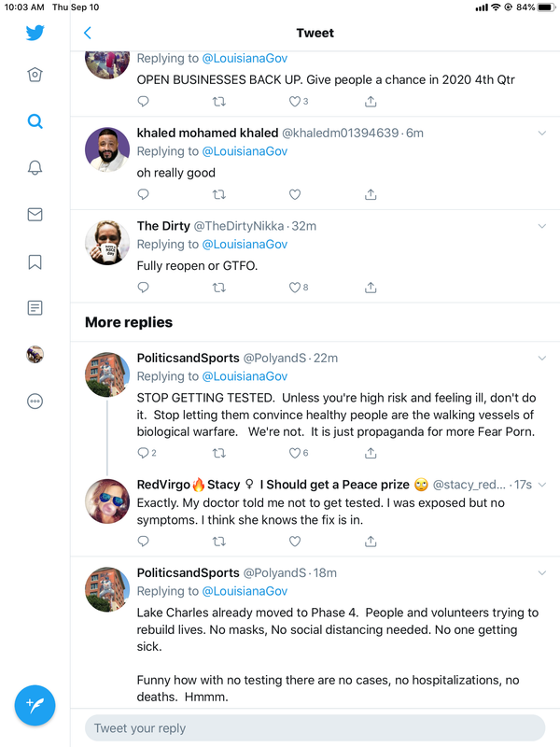The image size is (560, 747).
Task: Open Bookmarks from the sidebar
Action: (x=35, y=261)
